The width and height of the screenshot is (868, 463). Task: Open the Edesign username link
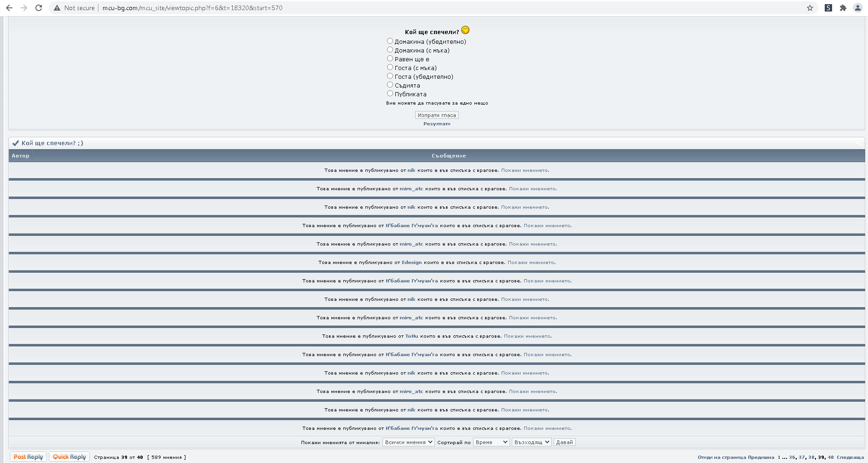pos(411,263)
